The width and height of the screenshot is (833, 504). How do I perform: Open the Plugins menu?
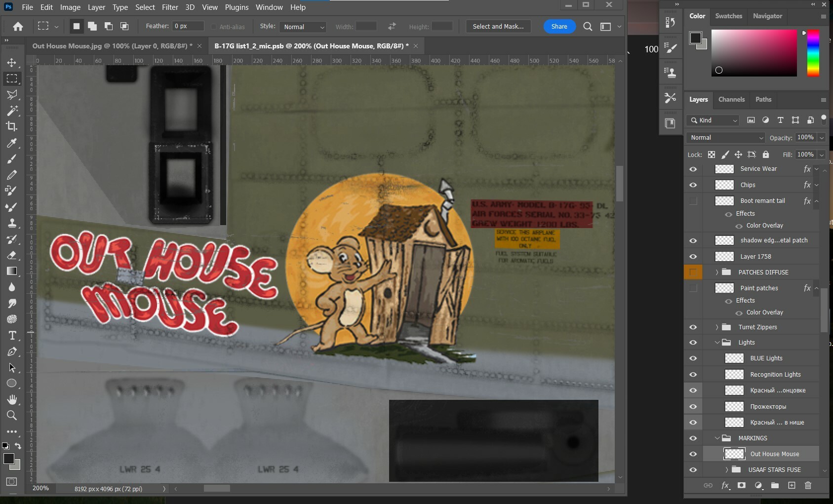[237, 7]
